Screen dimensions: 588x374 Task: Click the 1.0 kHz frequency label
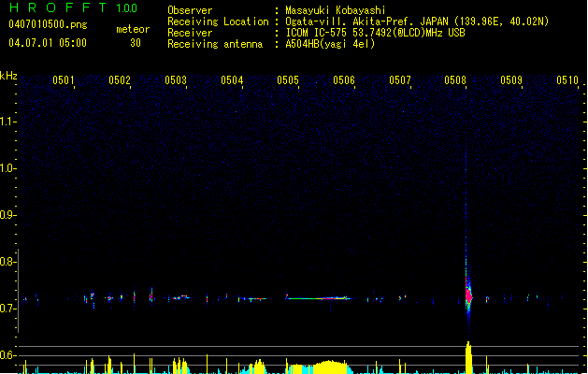click(x=7, y=168)
